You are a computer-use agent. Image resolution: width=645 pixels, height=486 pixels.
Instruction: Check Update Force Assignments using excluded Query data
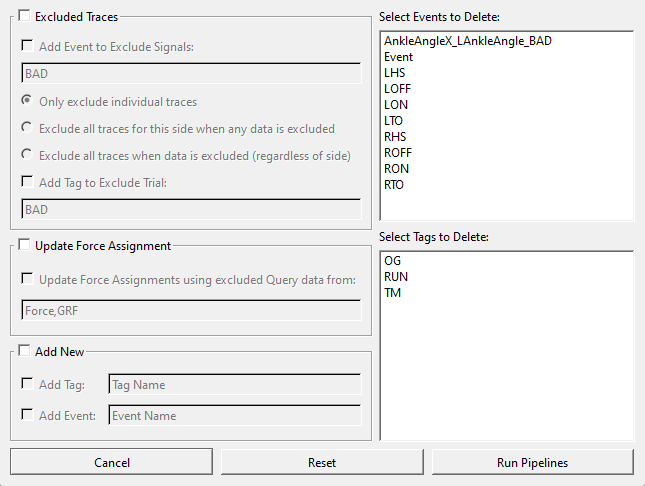coord(27,279)
